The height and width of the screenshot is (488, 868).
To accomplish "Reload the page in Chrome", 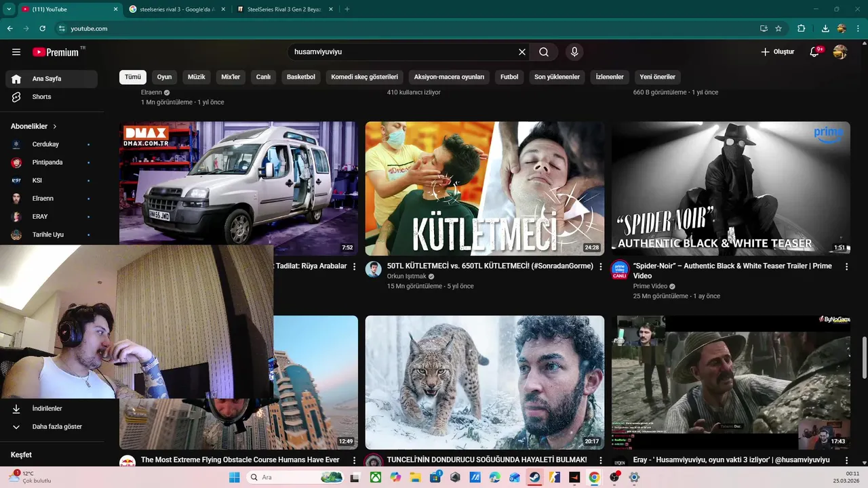I will (42, 28).
